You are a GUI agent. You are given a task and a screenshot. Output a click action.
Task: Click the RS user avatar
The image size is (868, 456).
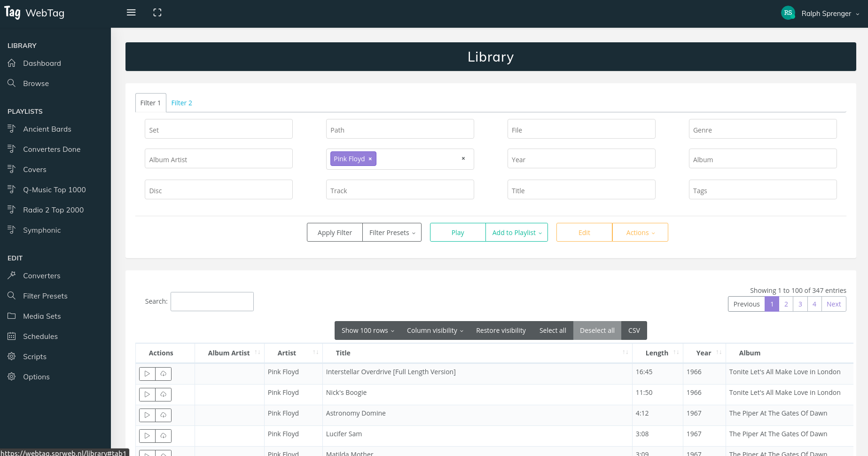click(x=788, y=13)
